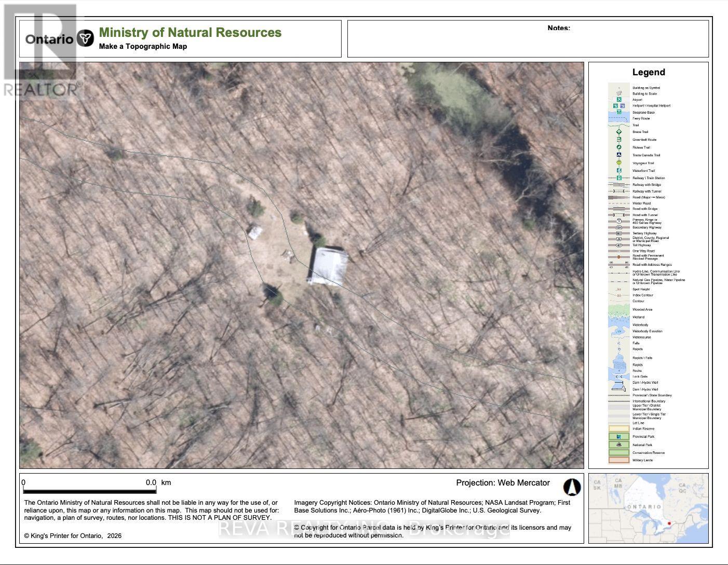Click the Ontario inset locator map
The height and width of the screenshot is (565, 728).
point(648,507)
